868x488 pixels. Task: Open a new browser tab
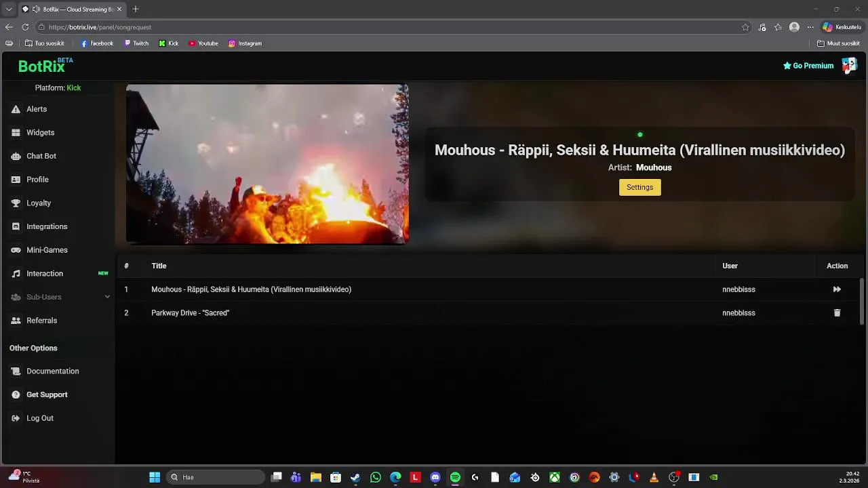(136, 9)
